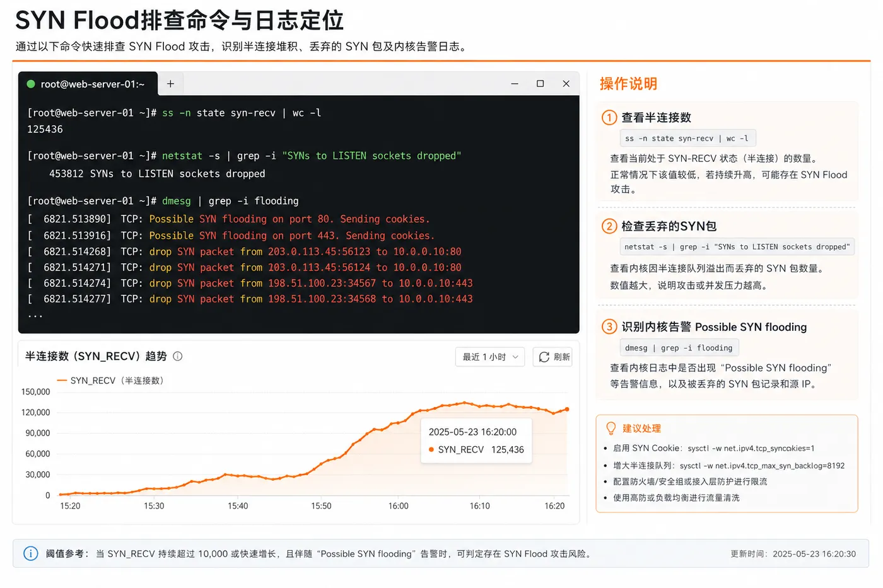Click the port 443 Sending cookies log line
The width and height of the screenshot is (883, 588).
click(x=231, y=236)
